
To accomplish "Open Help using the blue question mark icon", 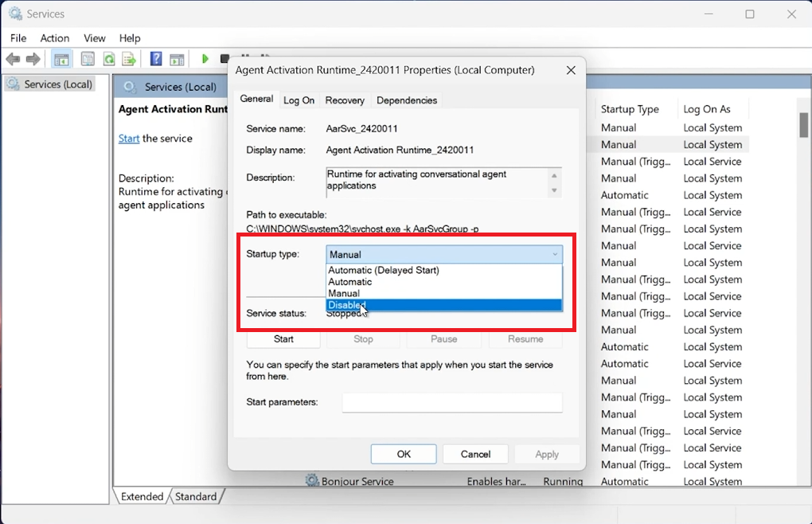I will (154, 58).
